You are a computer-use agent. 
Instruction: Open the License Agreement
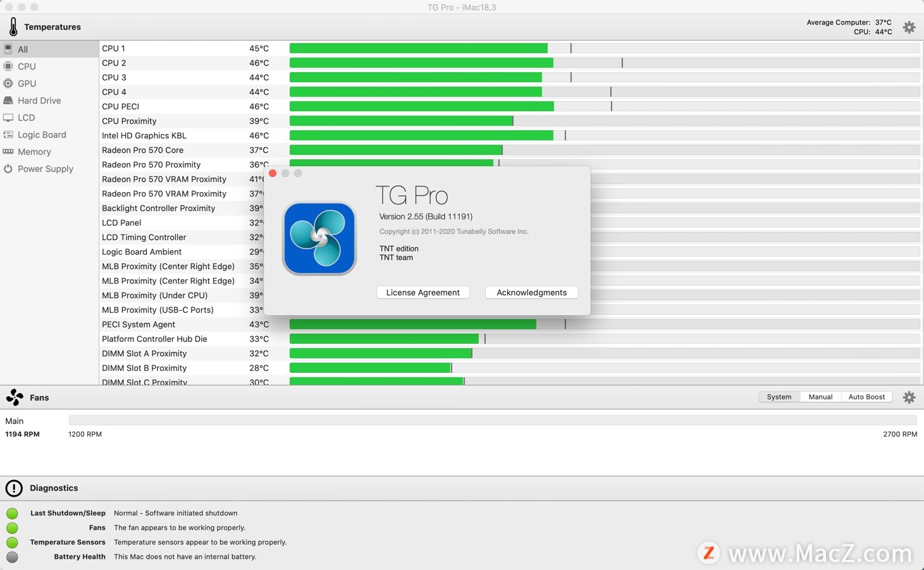coord(423,293)
